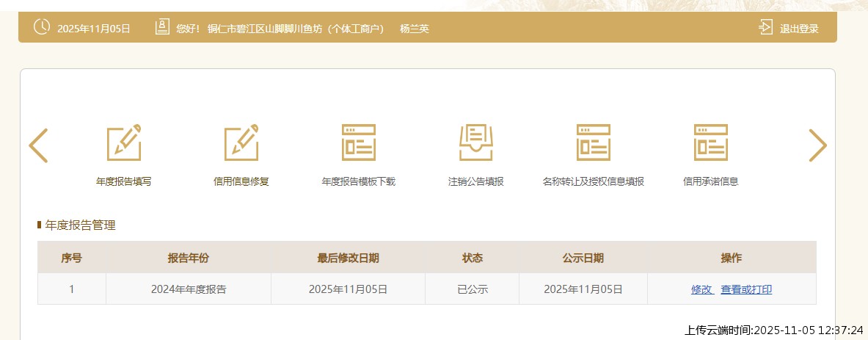Viewport: 868px width, 340px height.
Task: Click the clock icon beside the date
Action: 42,28
